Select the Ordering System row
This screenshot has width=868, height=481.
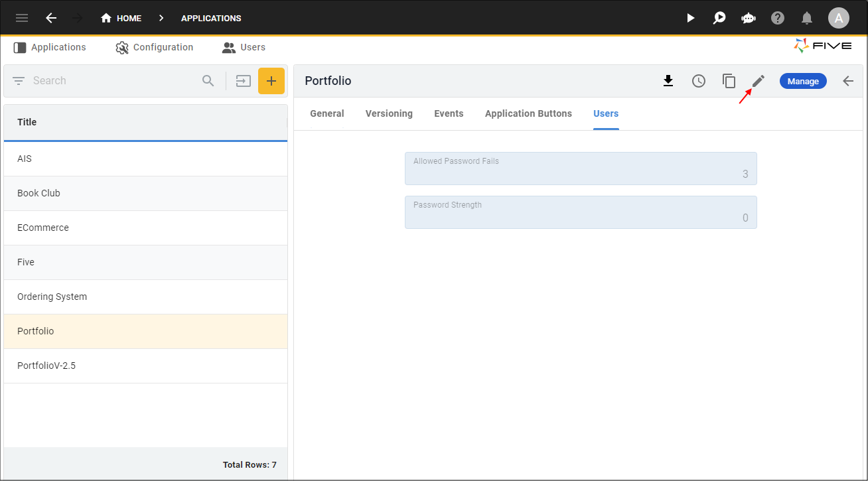[x=145, y=297]
